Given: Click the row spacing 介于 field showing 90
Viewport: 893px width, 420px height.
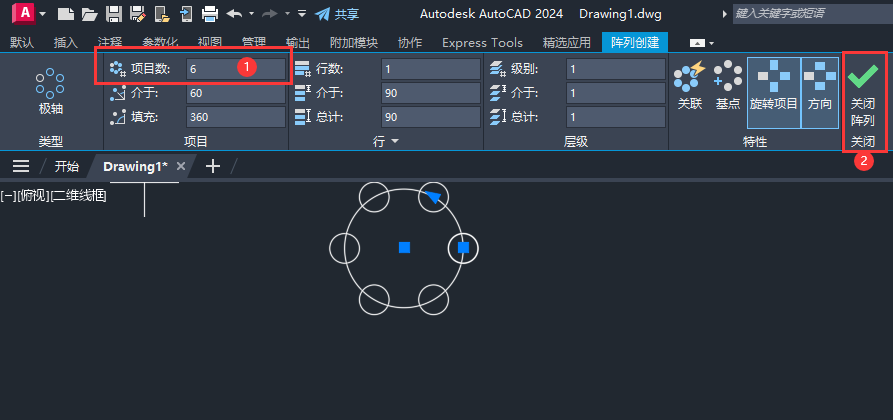Looking at the screenshot, I should 431,93.
